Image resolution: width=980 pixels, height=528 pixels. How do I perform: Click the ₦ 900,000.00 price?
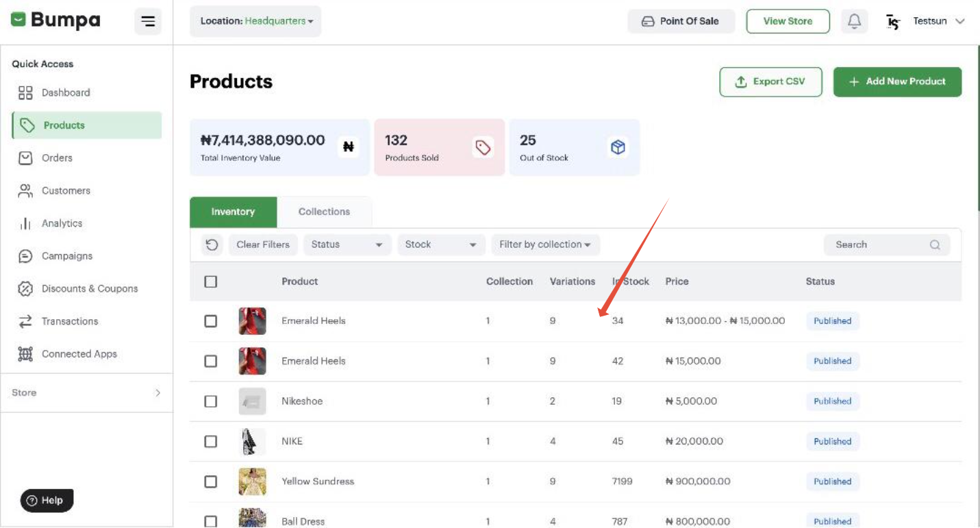coord(698,481)
